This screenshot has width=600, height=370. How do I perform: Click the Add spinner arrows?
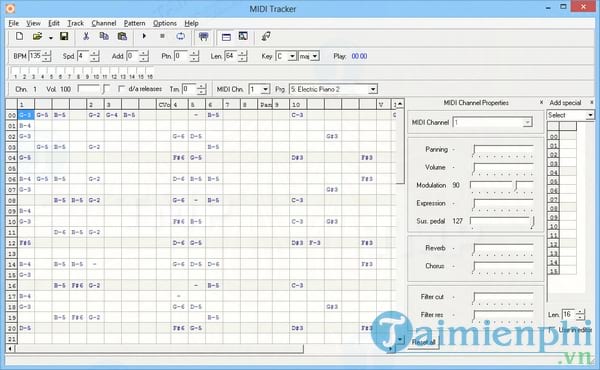144,56
